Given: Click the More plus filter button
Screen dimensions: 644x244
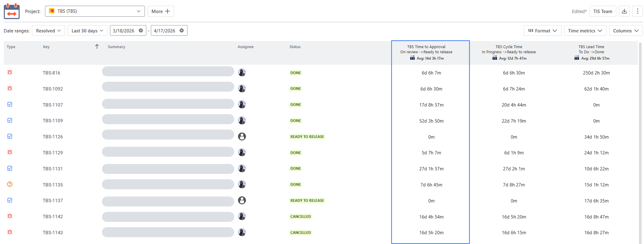Looking at the screenshot, I should 161,11.
